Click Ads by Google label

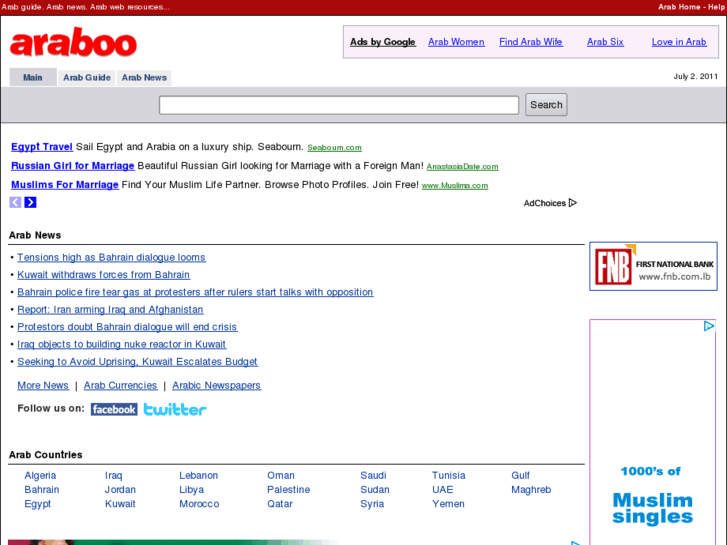[383, 42]
